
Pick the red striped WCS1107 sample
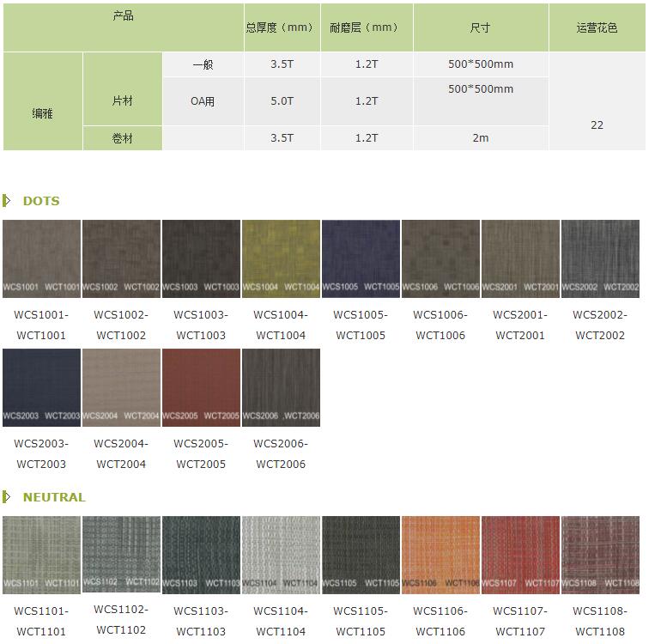tap(520, 555)
